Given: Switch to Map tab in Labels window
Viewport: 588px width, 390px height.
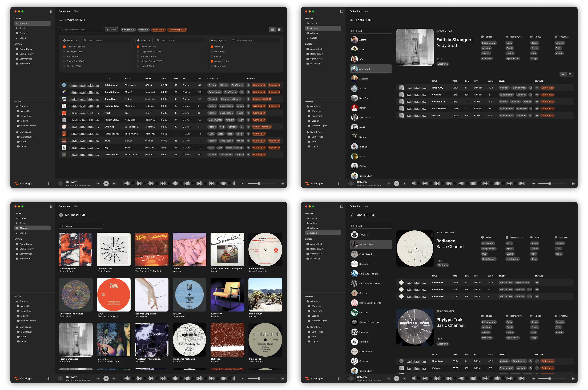Looking at the screenshot, I should click(x=367, y=206).
